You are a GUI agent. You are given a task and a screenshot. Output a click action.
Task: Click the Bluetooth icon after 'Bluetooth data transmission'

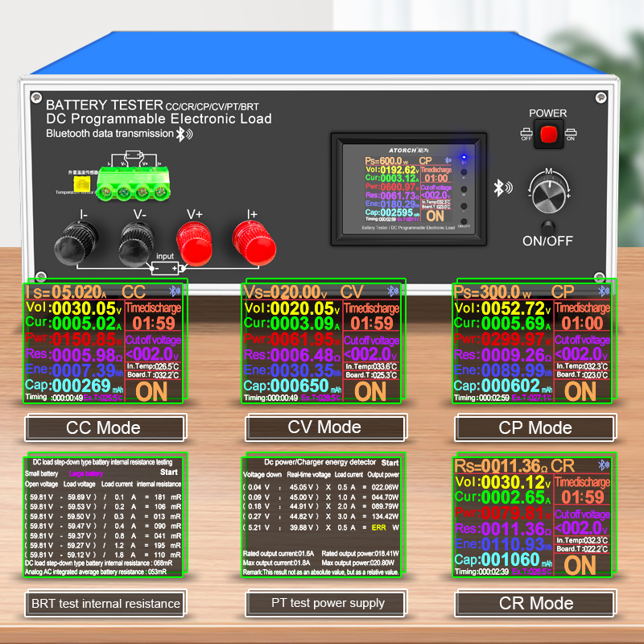click(184, 134)
